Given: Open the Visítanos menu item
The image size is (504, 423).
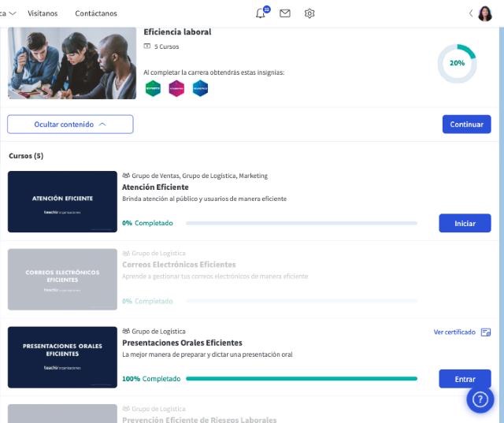Looking at the screenshot, I should [x=43, y=13].
